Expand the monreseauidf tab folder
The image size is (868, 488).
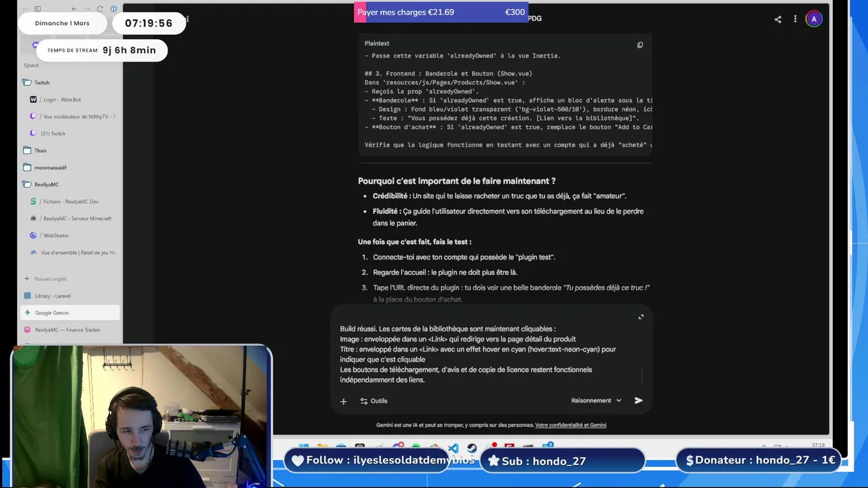(x=70, y=167)
